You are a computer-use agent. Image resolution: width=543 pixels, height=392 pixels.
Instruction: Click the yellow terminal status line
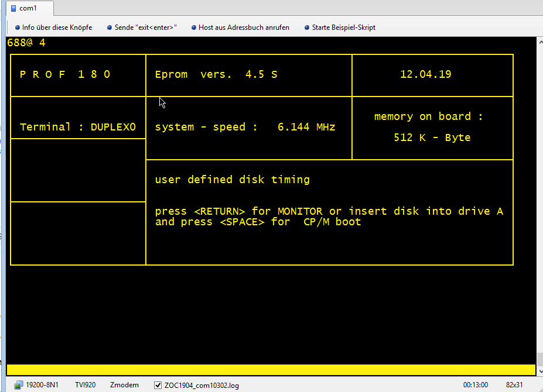pyautogui.click(x=271, y=370)
